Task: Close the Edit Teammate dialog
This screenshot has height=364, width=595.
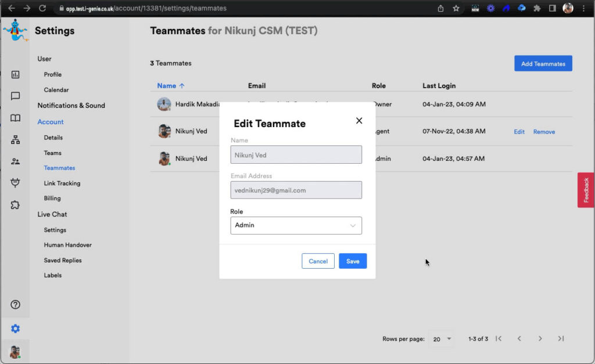Action: (x=359, y=121)
